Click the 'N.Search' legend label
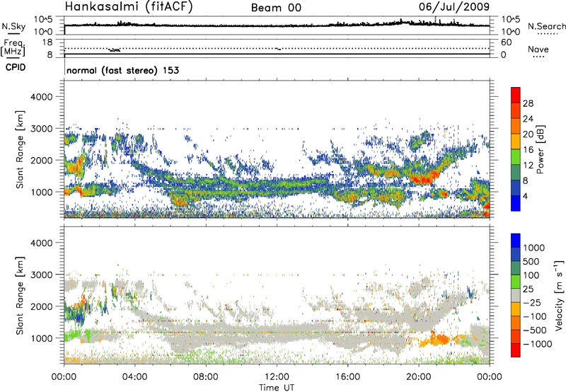 coord(547,26)
